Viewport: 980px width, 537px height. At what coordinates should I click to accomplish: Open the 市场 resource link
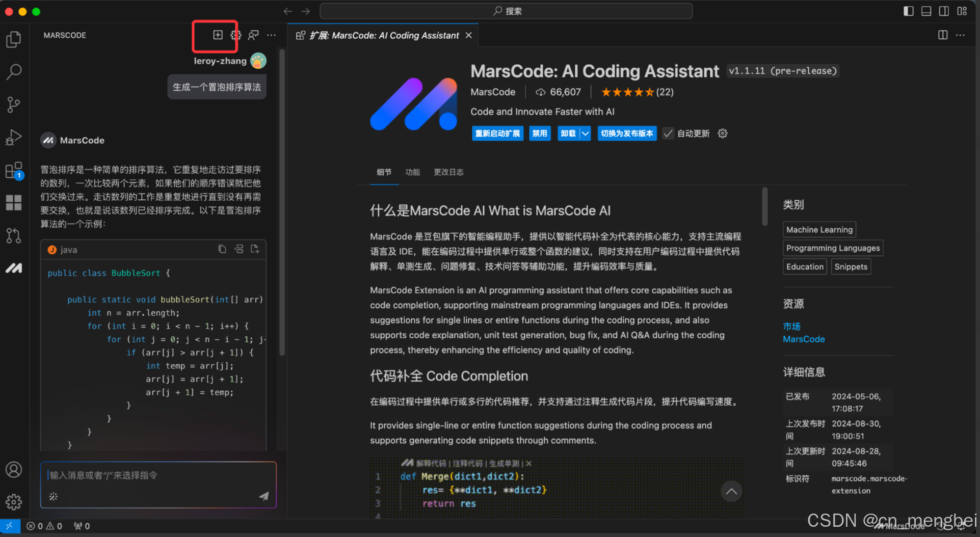(791, 326)
